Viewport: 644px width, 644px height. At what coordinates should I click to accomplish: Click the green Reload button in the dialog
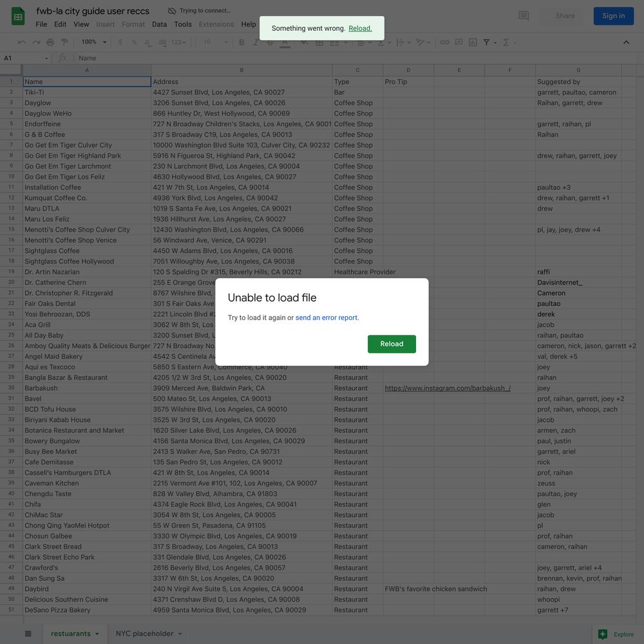tap(392, 344)
